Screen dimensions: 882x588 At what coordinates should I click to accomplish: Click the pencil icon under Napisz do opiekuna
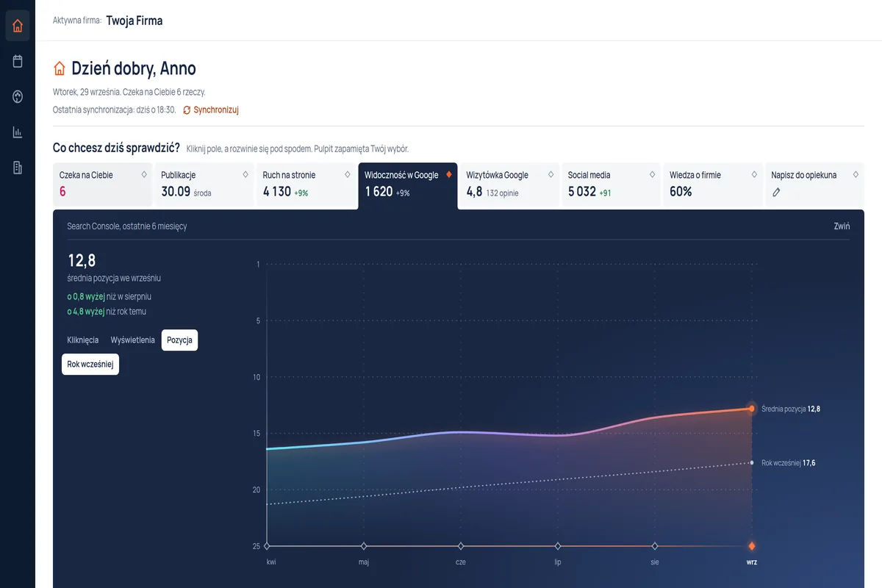tap(776, 192)
